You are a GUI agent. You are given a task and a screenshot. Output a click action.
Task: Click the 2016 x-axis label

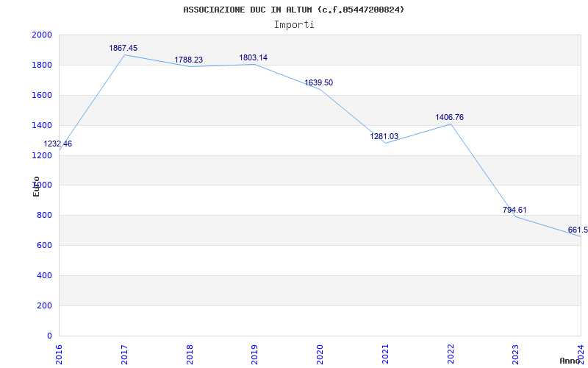click(59, 355)
